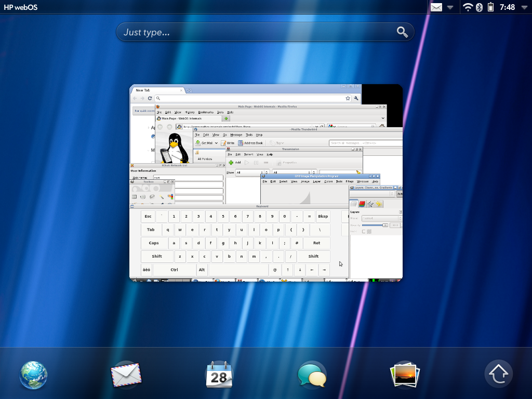The height and width of the screenshot is (399, 532).
Task: Toggle the äëö accents key
Action: click(x=146, y=270)
